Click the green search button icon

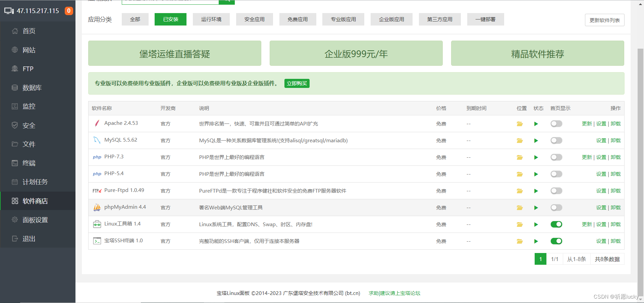[227, 1]
